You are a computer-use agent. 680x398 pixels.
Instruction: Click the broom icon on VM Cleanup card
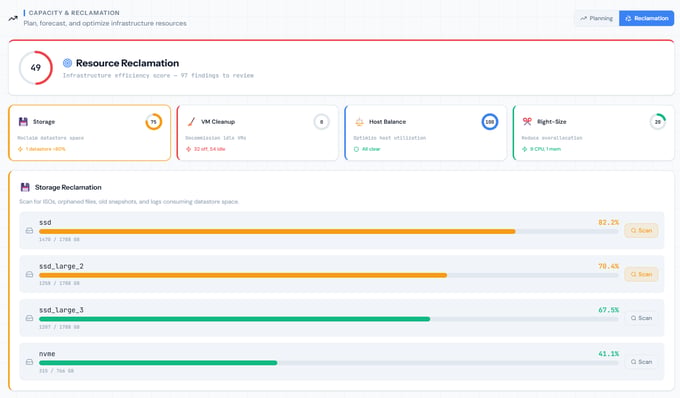pos(191,122)
